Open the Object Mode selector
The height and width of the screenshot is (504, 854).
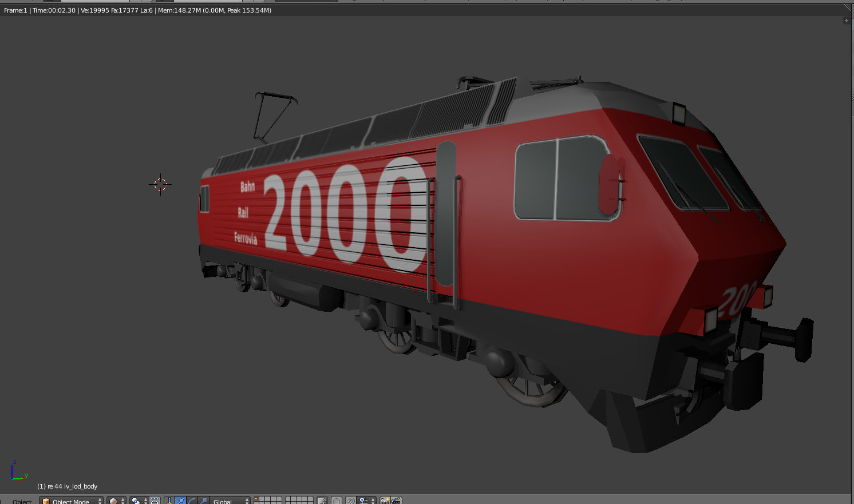(72, 501)
